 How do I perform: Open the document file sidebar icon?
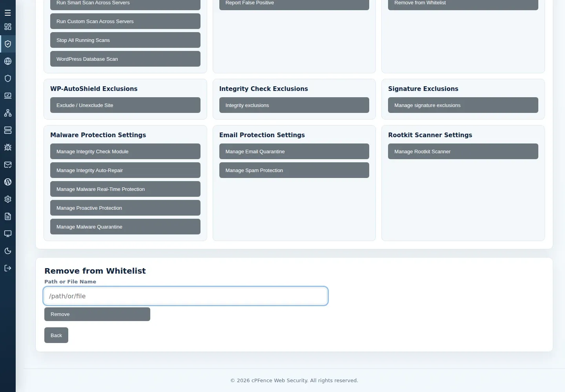pyautogui.click(x=8, y=216)
